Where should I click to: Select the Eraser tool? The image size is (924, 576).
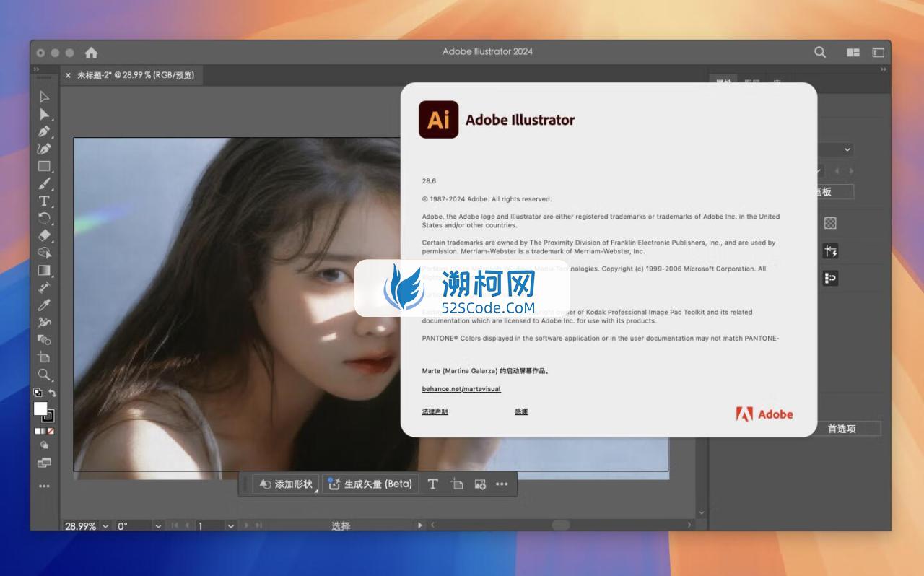[x=44, y=235]
